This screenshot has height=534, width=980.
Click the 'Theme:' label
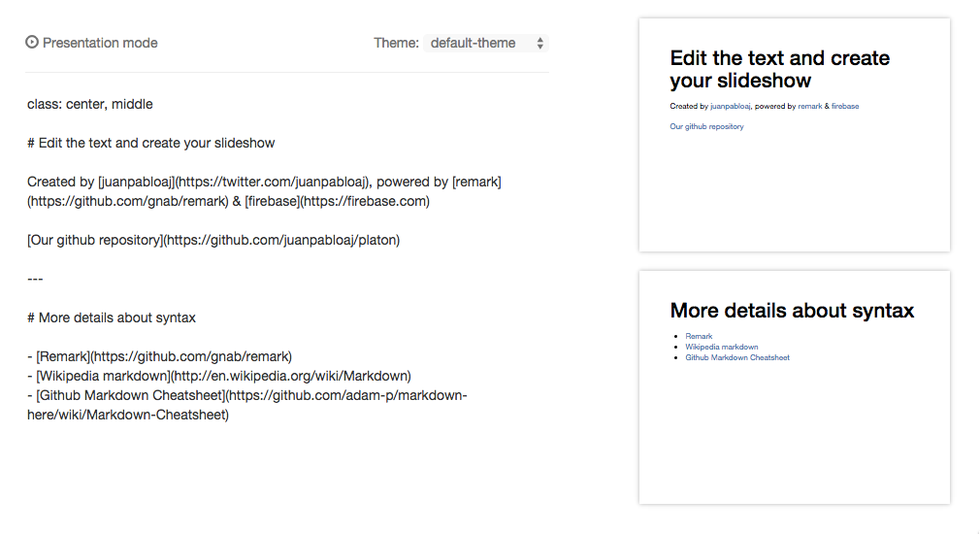click(x=396, y=43)
